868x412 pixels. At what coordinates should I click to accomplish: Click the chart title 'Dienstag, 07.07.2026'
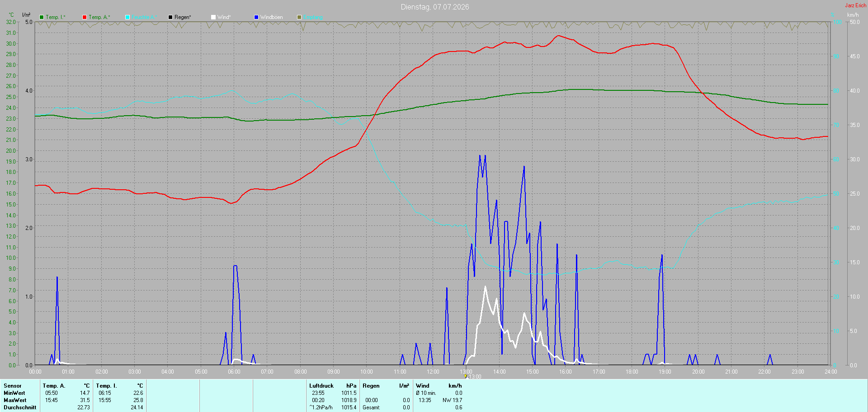click(435, 7)
